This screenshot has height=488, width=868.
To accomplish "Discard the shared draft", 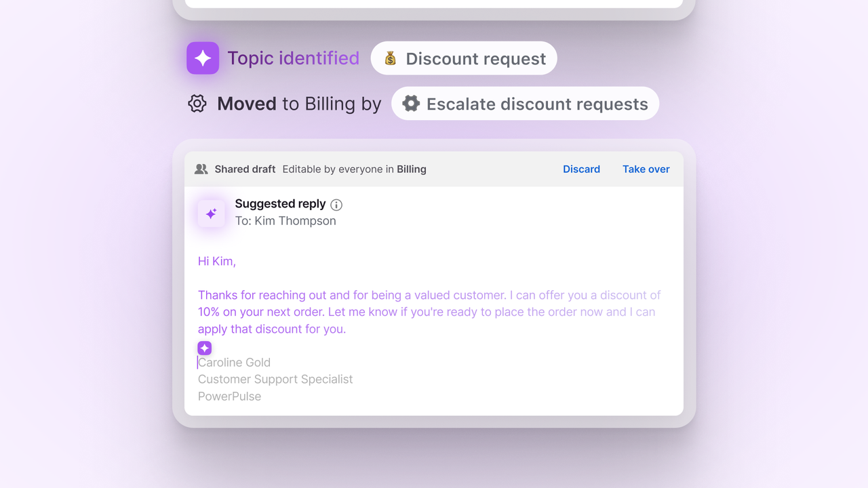I will [x=581, y=169].
